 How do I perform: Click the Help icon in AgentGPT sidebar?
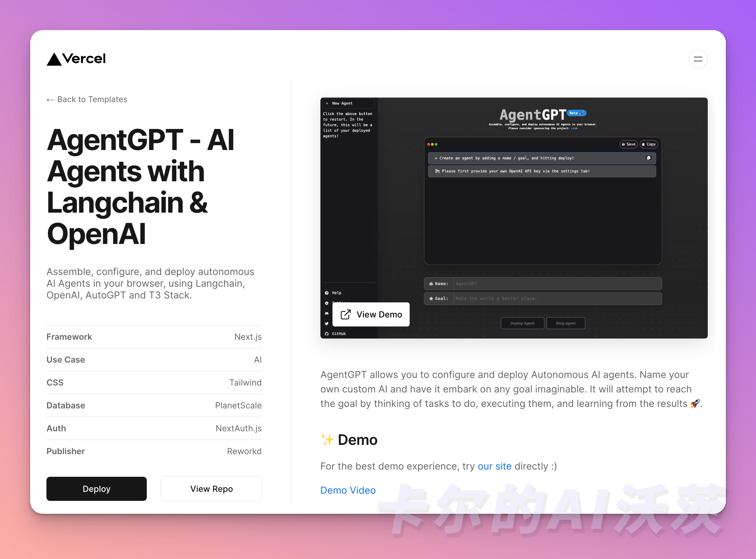click(328, 292)
